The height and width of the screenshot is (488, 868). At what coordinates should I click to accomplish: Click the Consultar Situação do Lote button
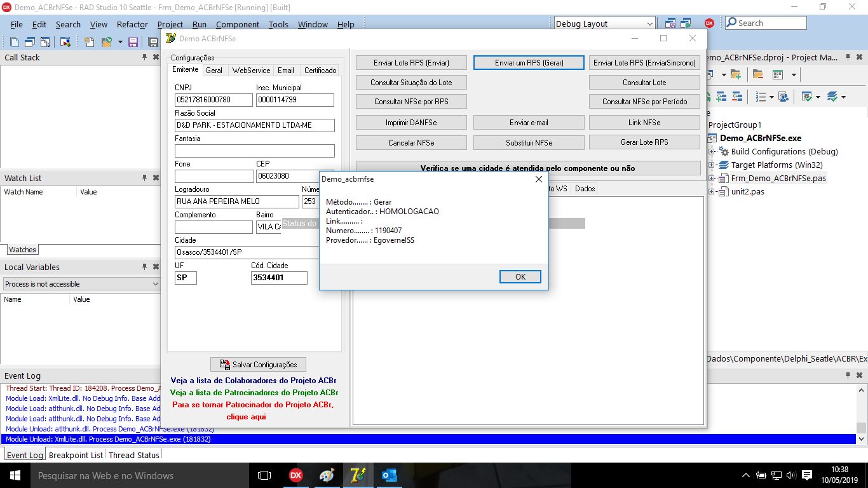pyautogui.click(x=411, y=83)
